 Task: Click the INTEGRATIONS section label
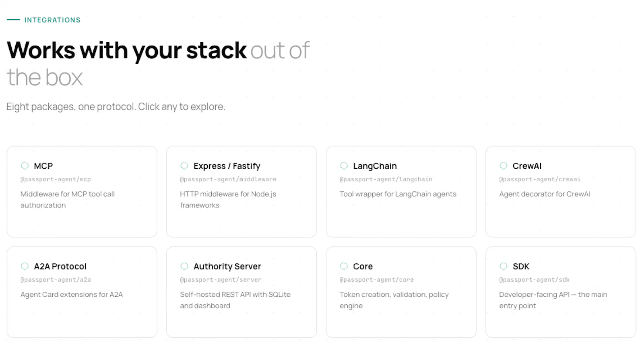coord(52,20)
